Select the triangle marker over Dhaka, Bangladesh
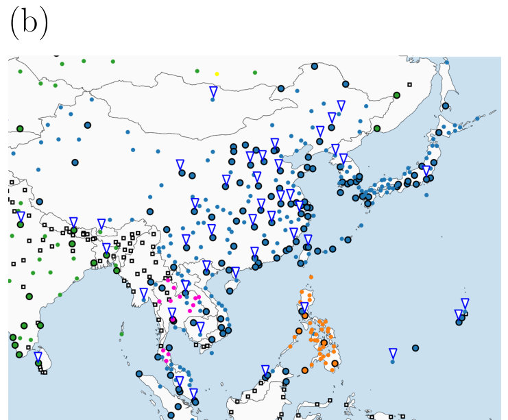The width and height of the screenshot is (508, 420). coord(106,249)
